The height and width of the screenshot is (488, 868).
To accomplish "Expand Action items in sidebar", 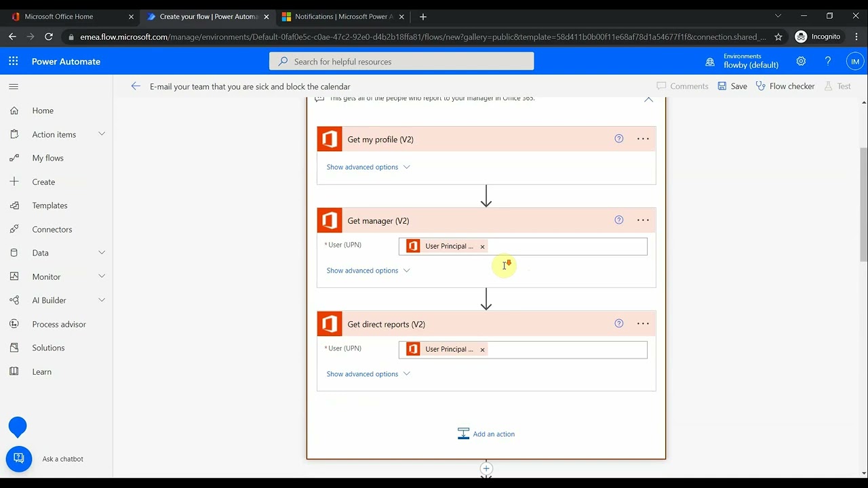I will (x=102, y=134).
